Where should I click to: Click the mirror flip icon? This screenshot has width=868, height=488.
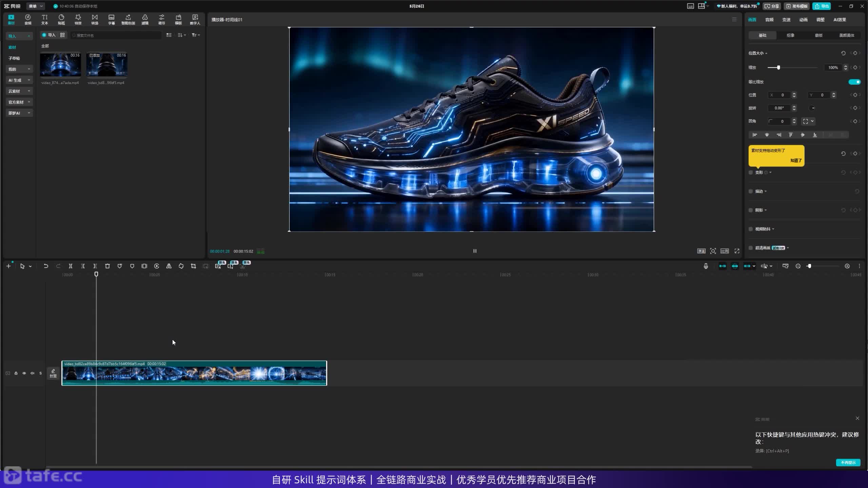(x=169, y=266)
